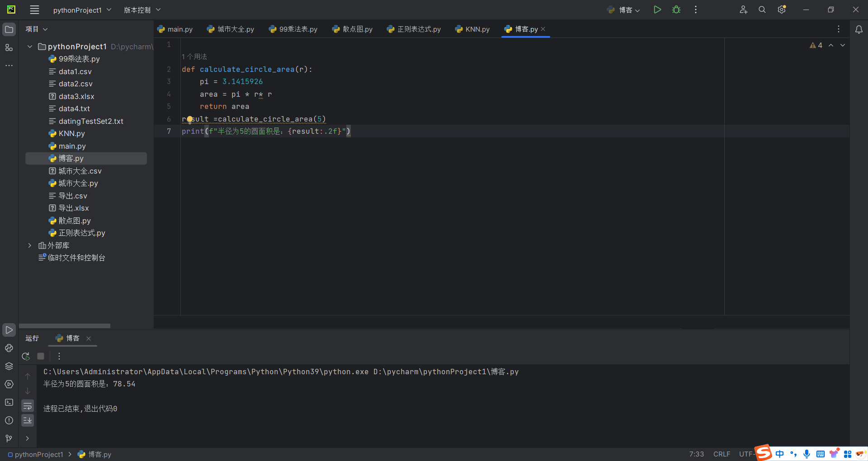Switch to 散点图.py editor tab
This screenshot has height=461, width=868.
pos(352,29)
